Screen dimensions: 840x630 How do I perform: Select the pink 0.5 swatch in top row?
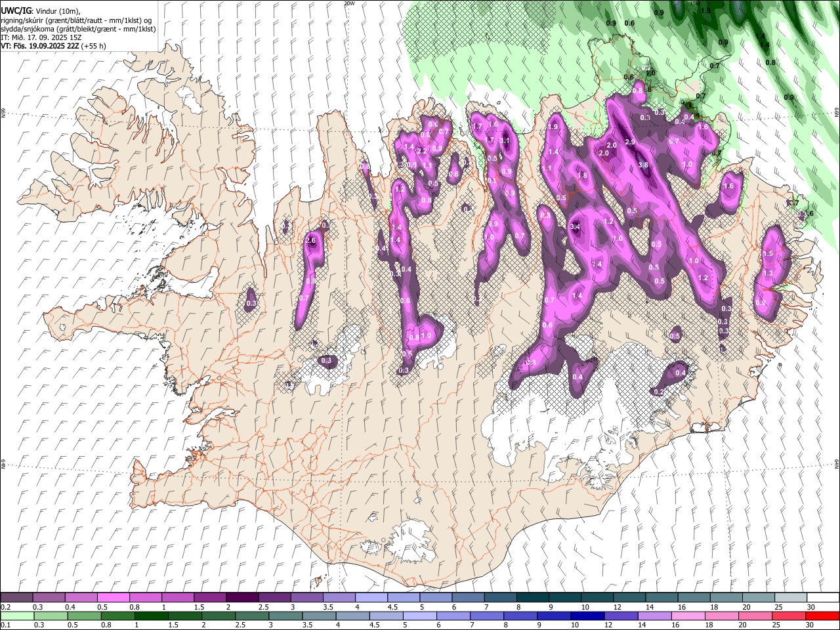113,597
